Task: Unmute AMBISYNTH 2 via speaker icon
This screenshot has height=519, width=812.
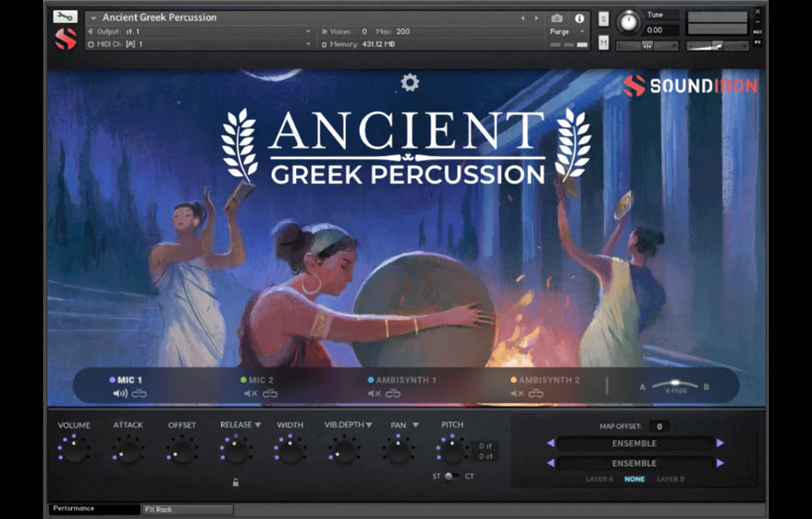Action: (517, 394)
